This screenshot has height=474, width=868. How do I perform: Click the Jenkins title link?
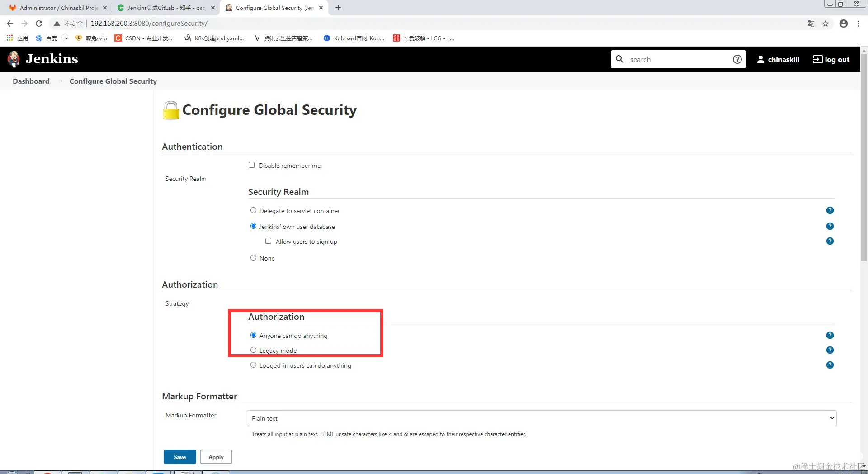pyautogui.click(x=52, y=59)
